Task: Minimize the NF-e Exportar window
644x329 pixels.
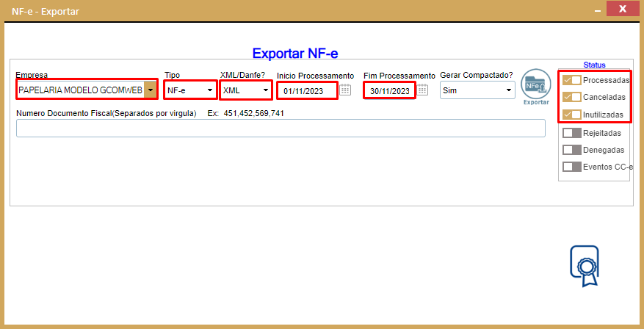Action: (x=587, y=10)
